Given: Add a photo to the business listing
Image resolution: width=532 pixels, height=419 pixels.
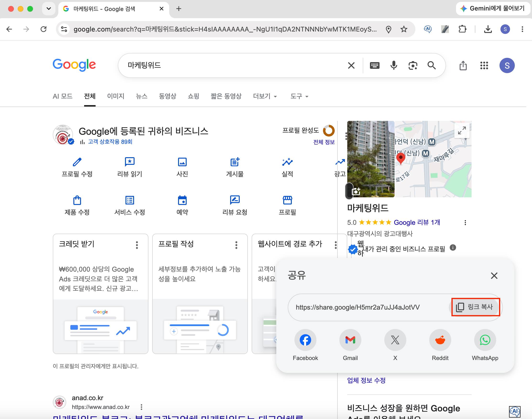Looking at the screenshot, I should pyautogui.click(x=356, y=191).
